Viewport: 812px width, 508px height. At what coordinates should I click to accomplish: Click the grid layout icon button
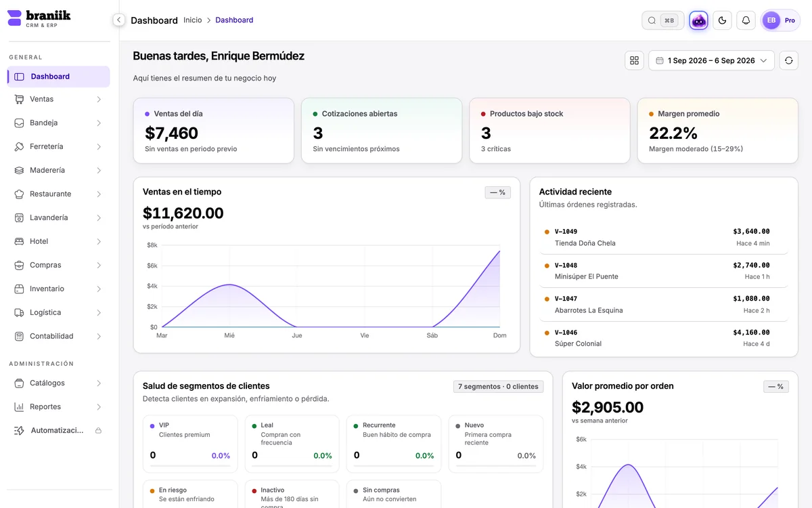click(x=634, y=60)
